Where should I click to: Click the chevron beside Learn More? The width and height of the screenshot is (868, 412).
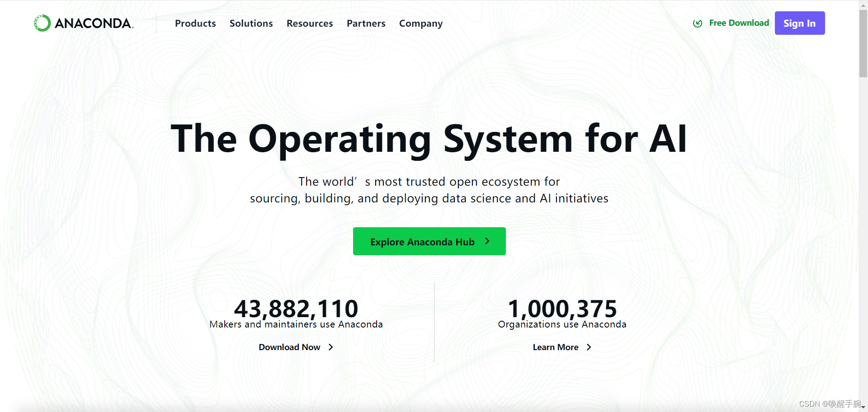589,347
